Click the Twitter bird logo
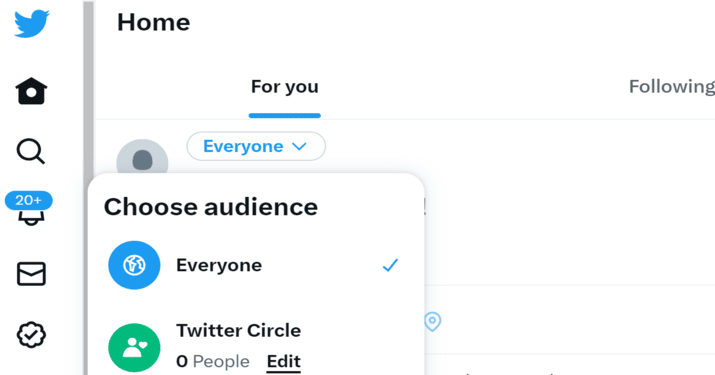 (x=31, y=23)
